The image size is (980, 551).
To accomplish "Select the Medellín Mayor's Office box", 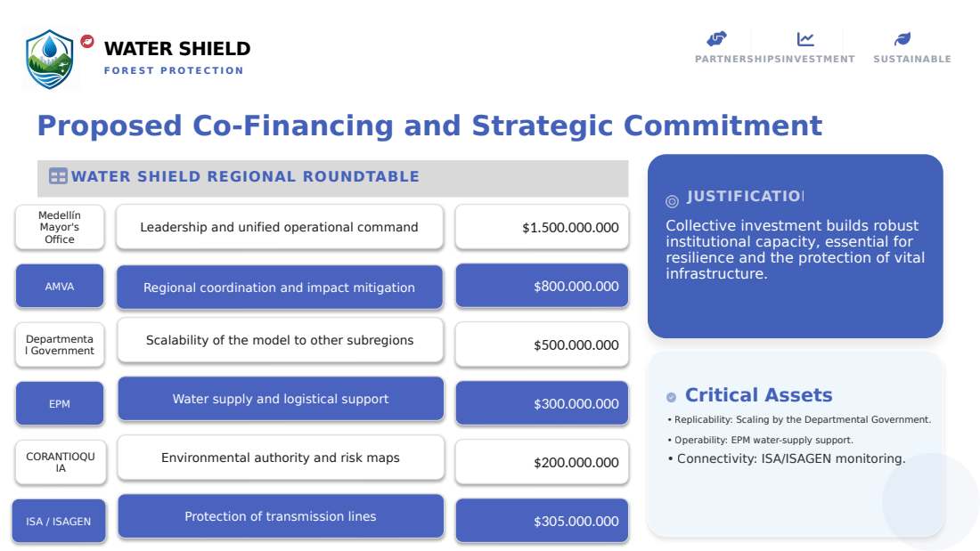I will pos(60,227).
